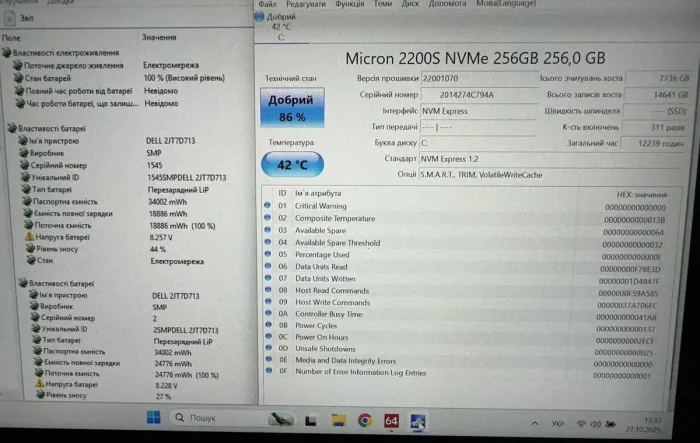
Task: Click the Звіт report icon
Action: 20,16
